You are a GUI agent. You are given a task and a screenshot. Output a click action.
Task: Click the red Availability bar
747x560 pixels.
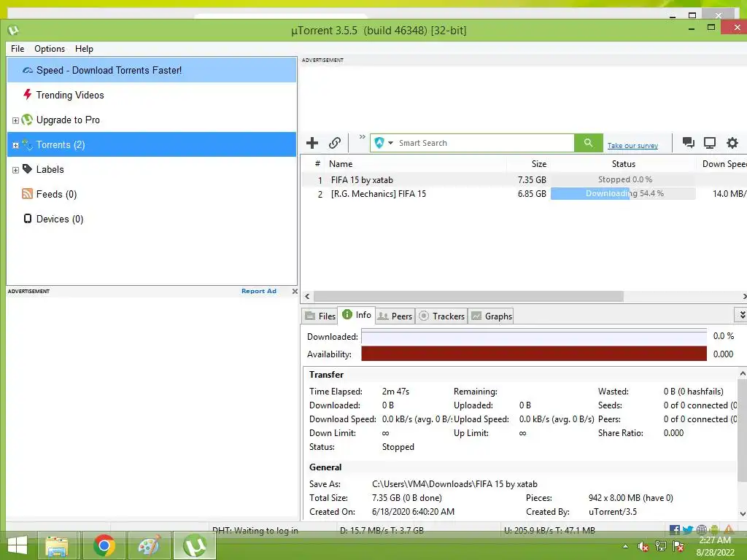[533, 354]
